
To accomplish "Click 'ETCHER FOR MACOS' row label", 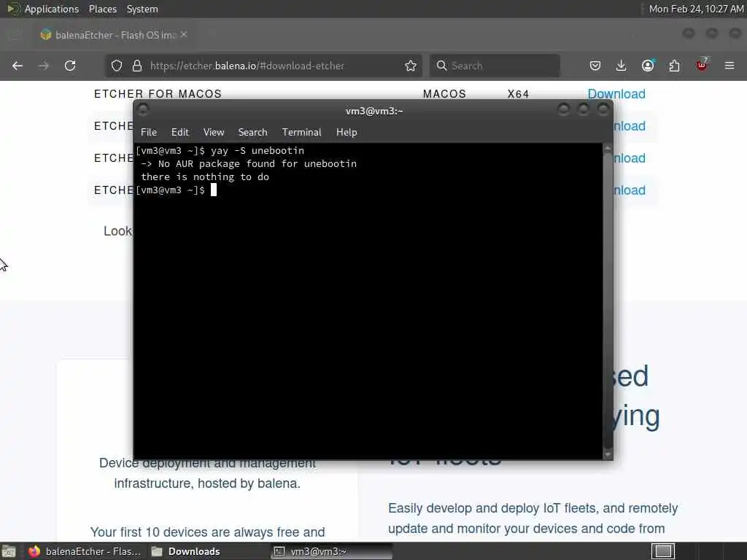I will [158, 94].
